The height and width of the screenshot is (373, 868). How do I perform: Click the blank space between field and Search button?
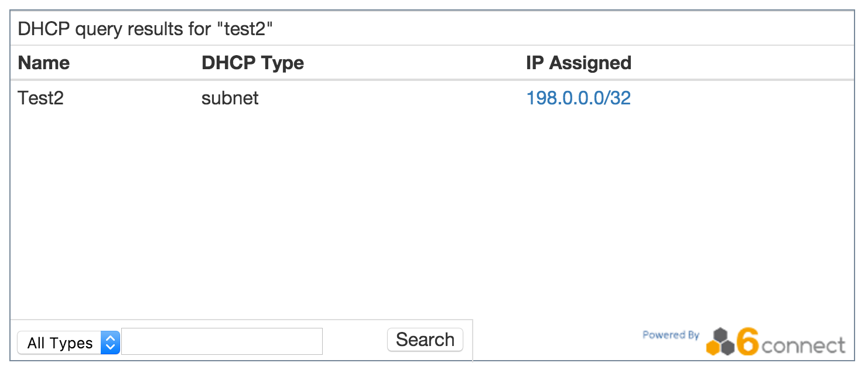coord(354,341)
